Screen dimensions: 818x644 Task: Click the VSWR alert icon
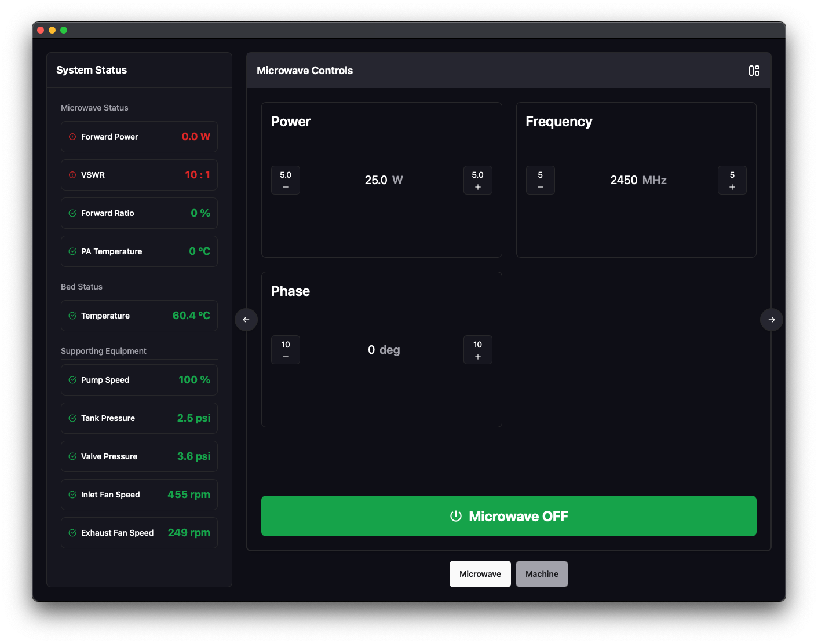(72, 175)
